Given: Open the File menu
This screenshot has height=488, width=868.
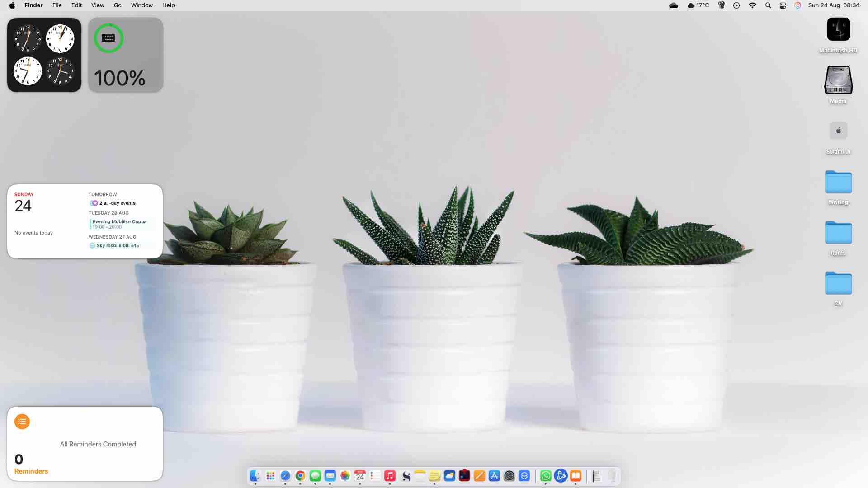Looking at the screenshot, I should pos(57,5).
